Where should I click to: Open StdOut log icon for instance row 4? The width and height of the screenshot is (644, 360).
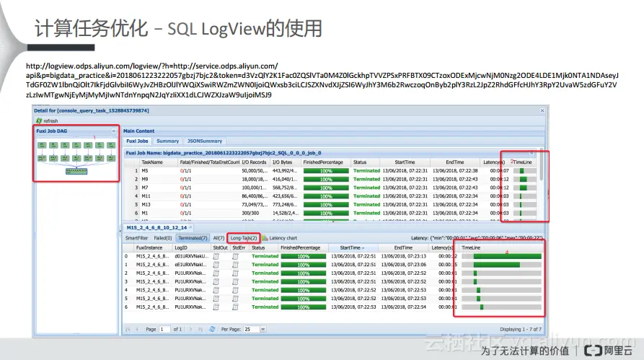(x=216, y=290)
